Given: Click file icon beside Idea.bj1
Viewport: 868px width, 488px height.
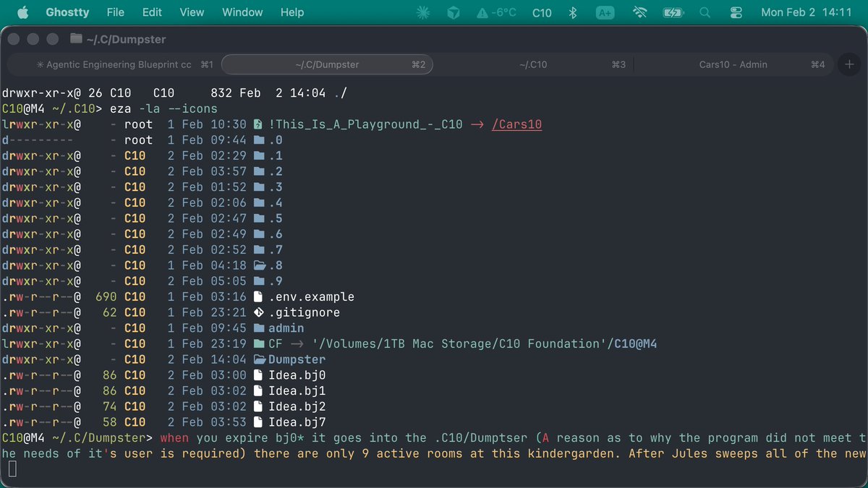Looking at the screenshot, I should 259,391.
